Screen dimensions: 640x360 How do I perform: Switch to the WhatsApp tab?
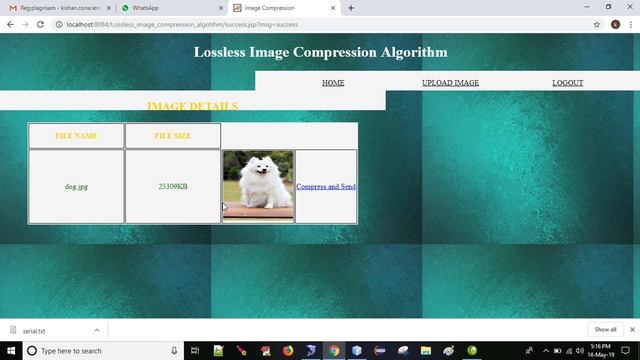click(x=171, y=8)
